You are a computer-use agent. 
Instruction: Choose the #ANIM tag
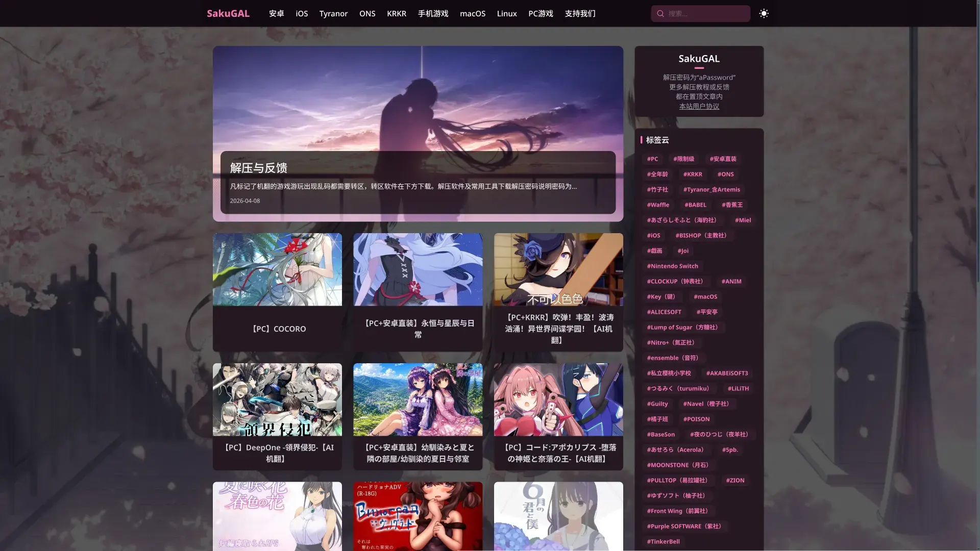click(731, 282)
